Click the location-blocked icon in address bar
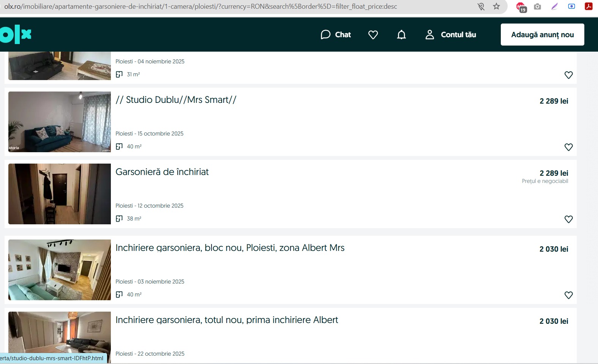 [x=481, y=6]
